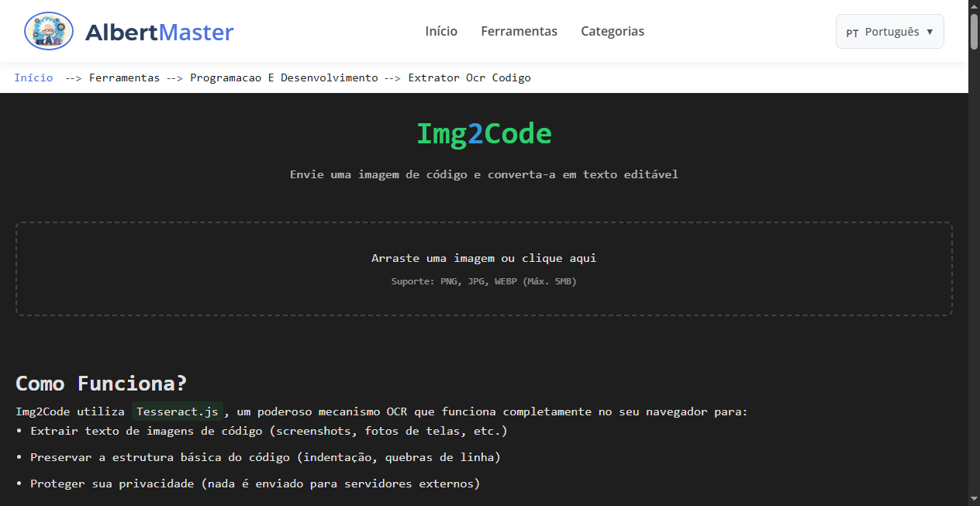
Task: Click Ferramentas in the breadcrumb
Action: point(124,77)
